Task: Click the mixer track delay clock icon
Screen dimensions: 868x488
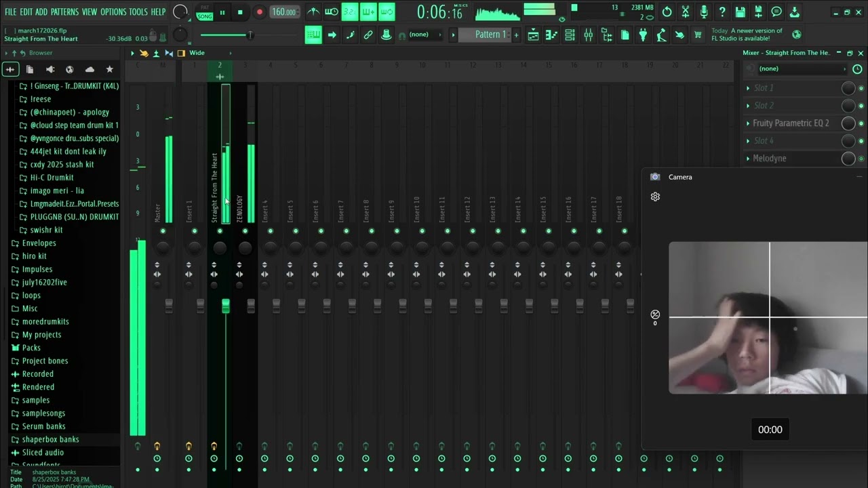Action: point(857,69)
